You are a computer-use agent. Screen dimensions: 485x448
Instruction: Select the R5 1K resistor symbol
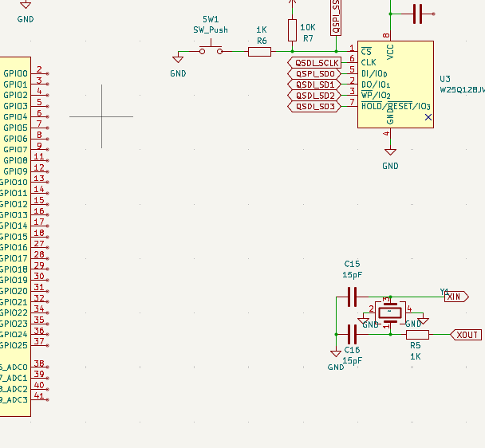click(x=417, y=335)
